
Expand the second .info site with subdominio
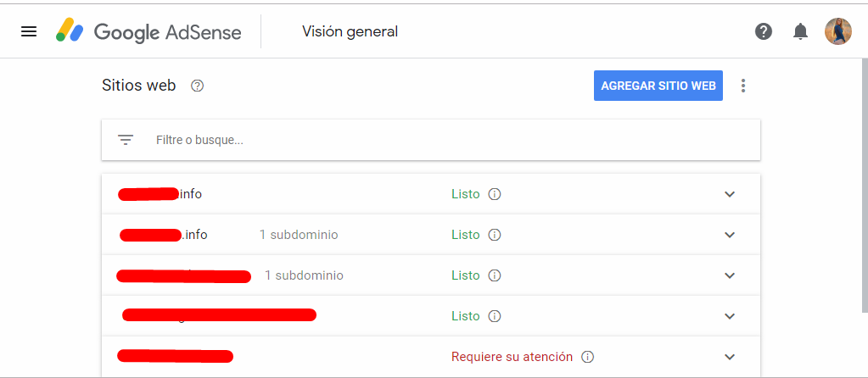730,235
